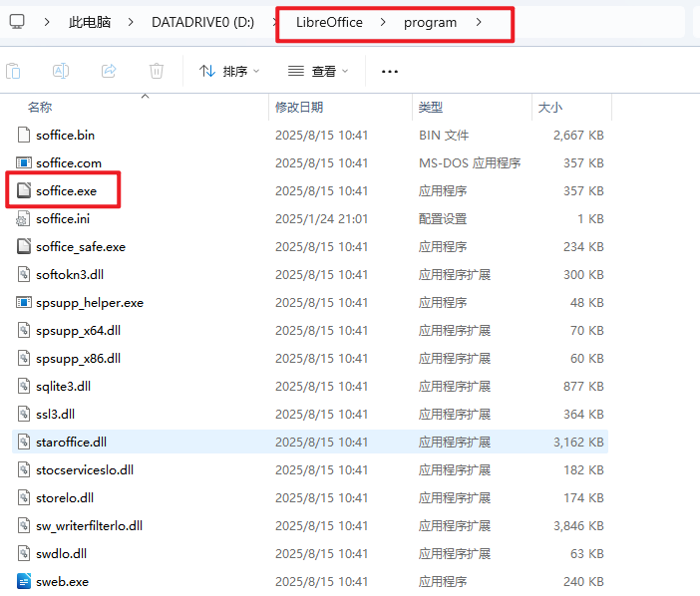Sort by the 类型 column header
This screenshot has width=700, height=596.
click(x=431, y=107)
